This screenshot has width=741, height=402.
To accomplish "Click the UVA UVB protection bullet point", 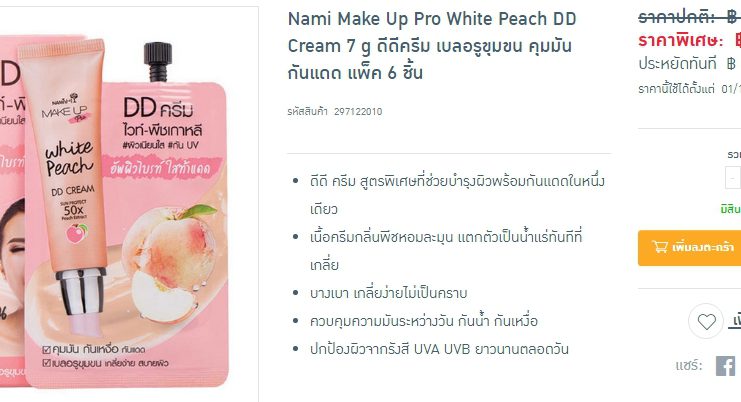I will coord(439,349).
